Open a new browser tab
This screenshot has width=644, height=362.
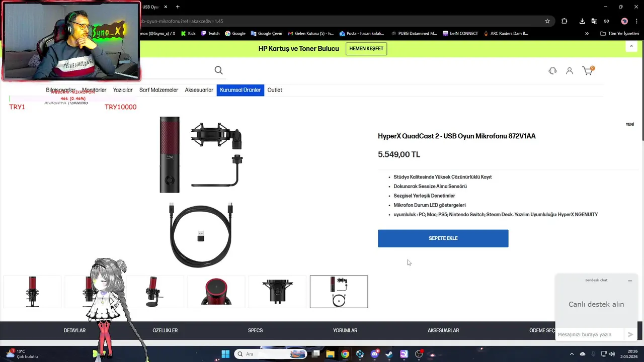(178, 7)
